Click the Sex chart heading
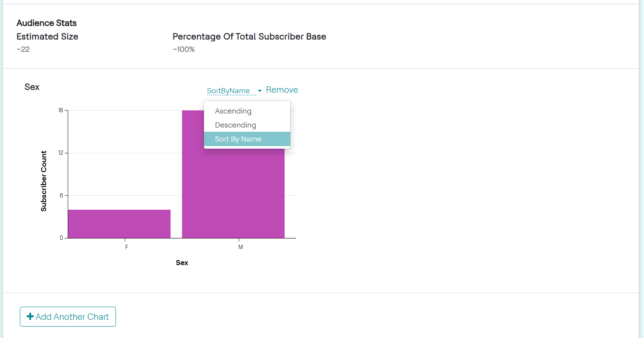Image resolution: width=644 pixels, height=338 pixels. [x=32, y=87]
